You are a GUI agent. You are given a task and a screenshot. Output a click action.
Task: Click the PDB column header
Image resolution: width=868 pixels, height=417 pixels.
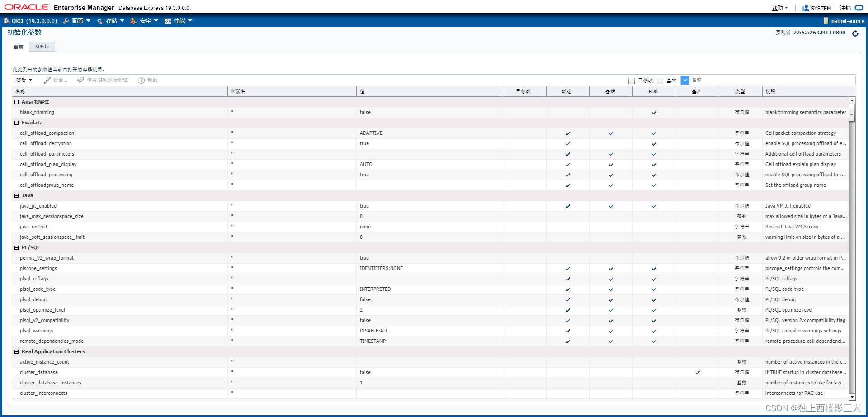(x=654, y=91)
